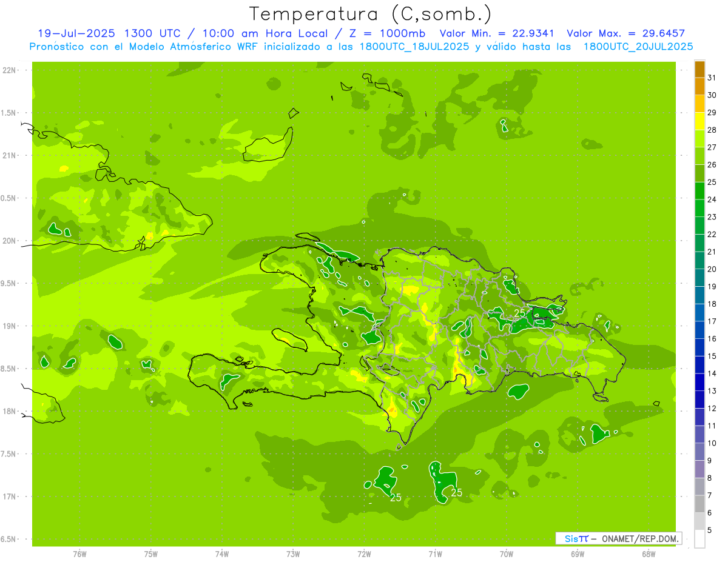Select 'Valor Max. = 29.6457' text
Screen dimensions: 728x562
626,33
